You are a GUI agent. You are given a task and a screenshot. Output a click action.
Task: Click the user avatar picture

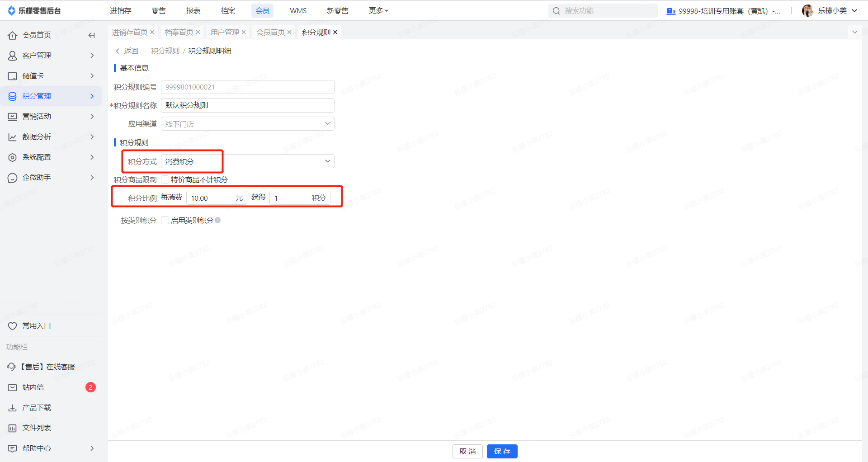(807, 10)
